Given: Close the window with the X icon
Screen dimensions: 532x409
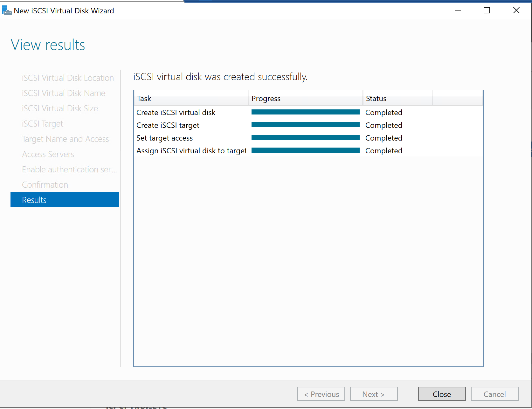Looking at the screenshot, I should tap(516, 10).
